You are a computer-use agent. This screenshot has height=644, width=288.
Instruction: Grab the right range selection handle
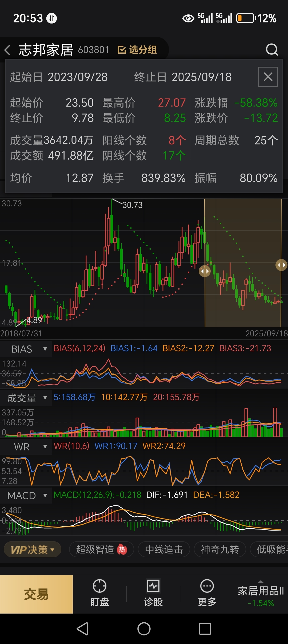pyautogui.click(x=281, y=265)
